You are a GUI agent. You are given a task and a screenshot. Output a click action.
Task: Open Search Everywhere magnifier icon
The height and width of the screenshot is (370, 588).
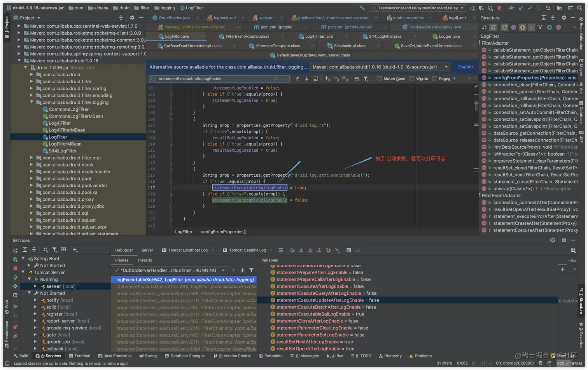tap(579, 8)
